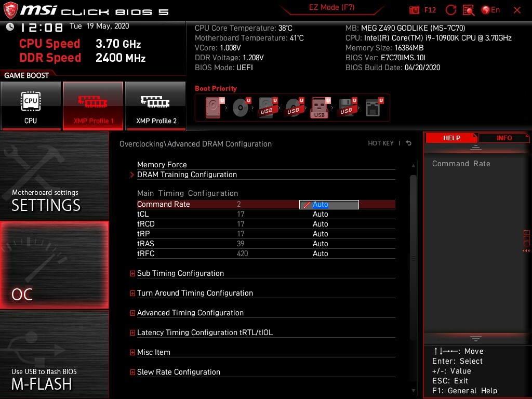Select the USB hard disk boot device icon
Image resolution: width=532 pixels, height=399 pixels.
(x=268, y=108)
